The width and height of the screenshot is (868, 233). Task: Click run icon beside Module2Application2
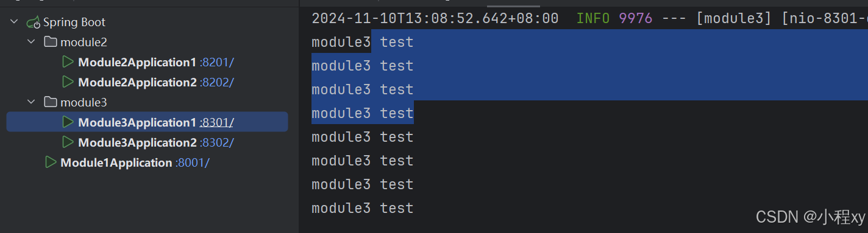click(x=68, y=82)
